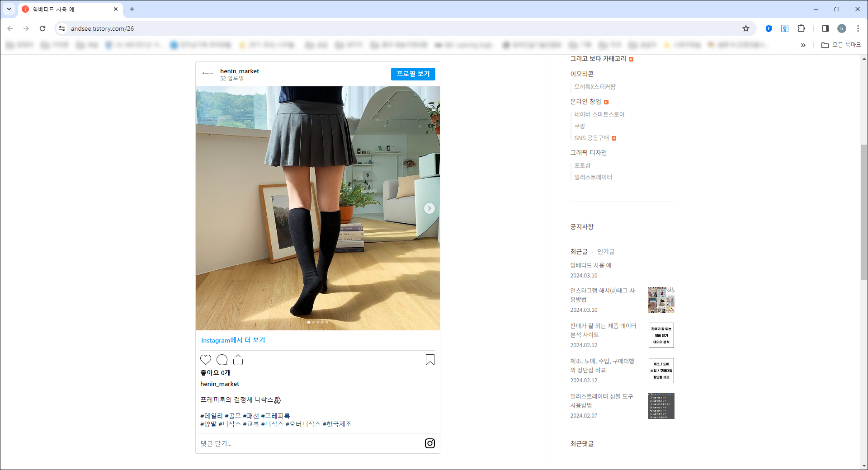
Task: Click the #골프 hashtag
Action: pyautogui.click(x=233, y=416)
